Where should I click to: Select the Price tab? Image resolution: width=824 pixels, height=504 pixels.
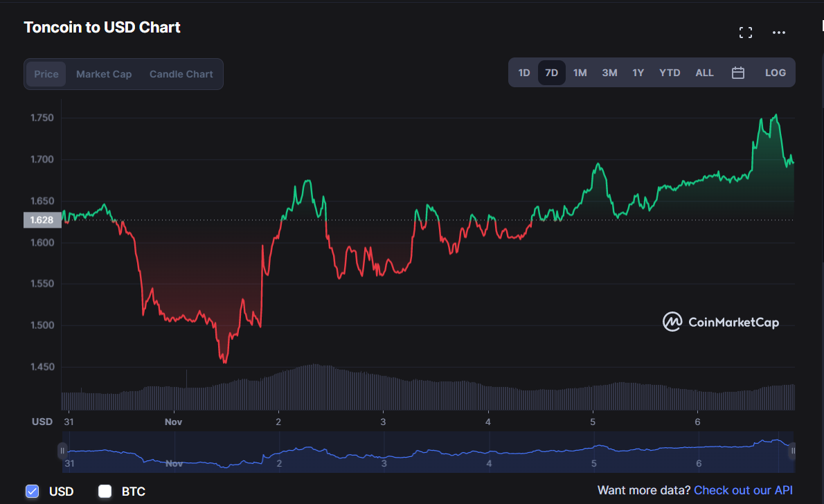click(x=46, y=74)
